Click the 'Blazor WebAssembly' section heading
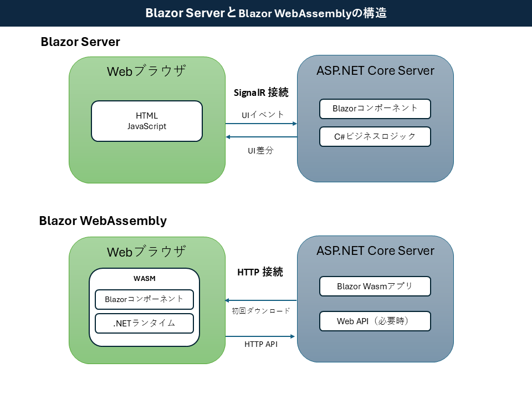 (103, 221)
